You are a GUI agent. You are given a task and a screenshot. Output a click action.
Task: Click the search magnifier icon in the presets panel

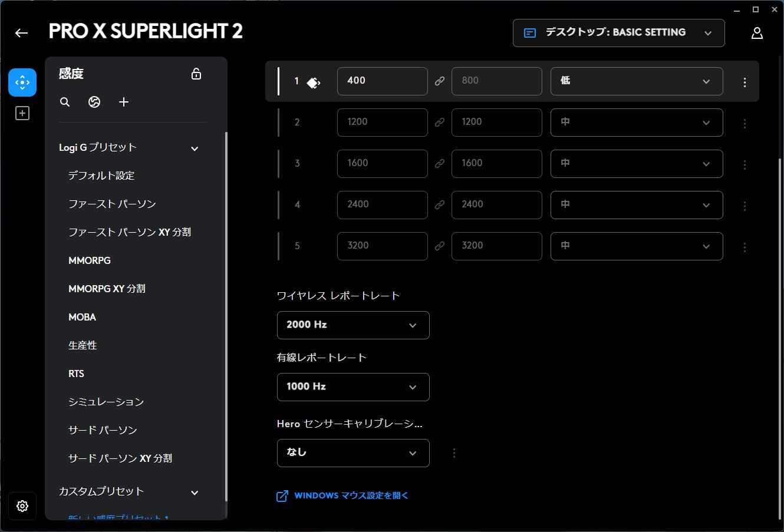[65, 102]
